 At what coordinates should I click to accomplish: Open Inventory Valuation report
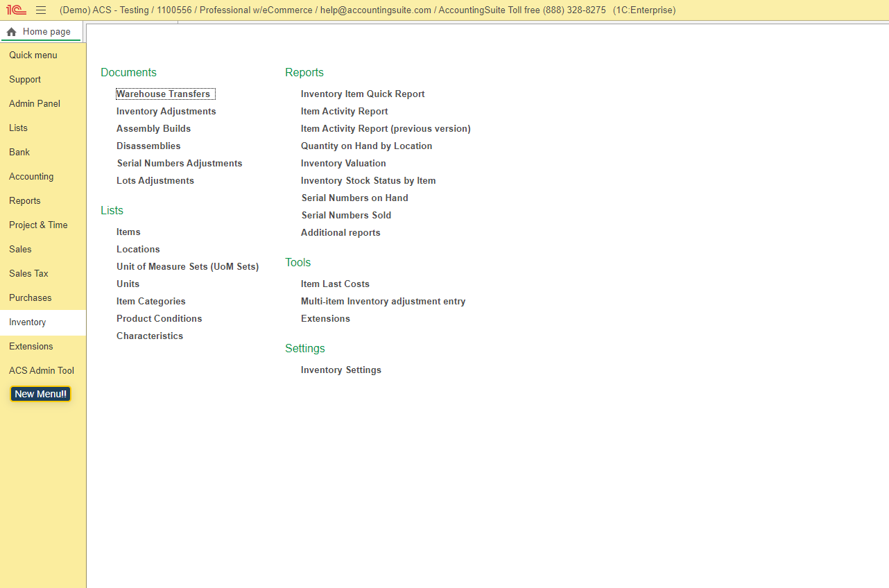tap(343, 164)
